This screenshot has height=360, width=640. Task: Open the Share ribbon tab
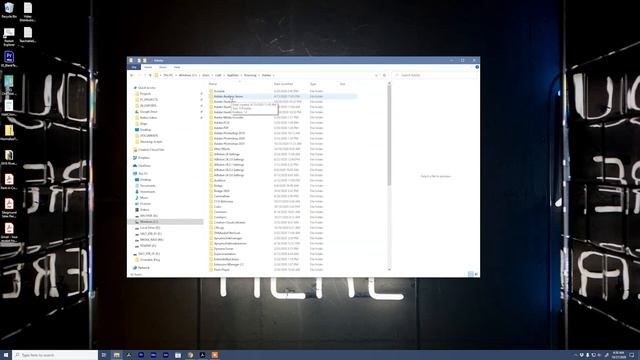(x=162, y=67)
